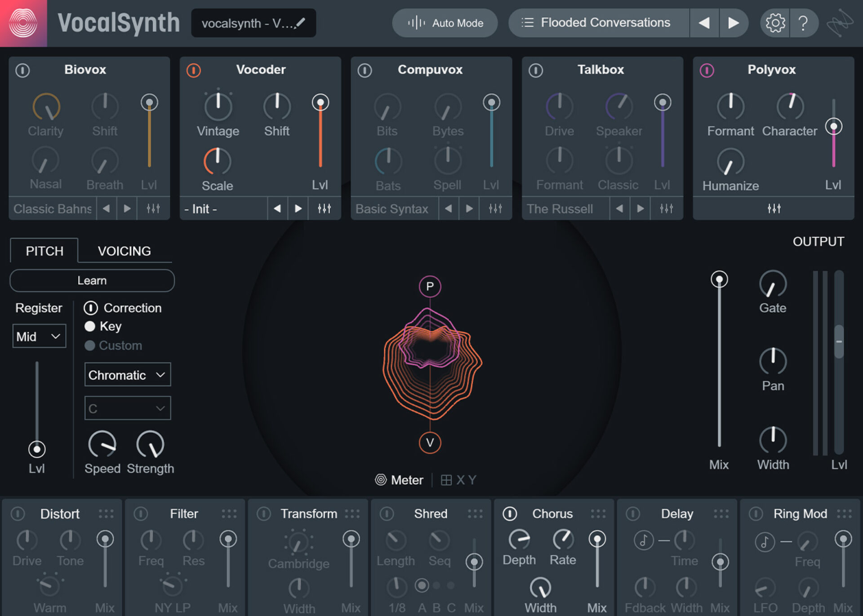Open the settings gear

tap(774, 23)
